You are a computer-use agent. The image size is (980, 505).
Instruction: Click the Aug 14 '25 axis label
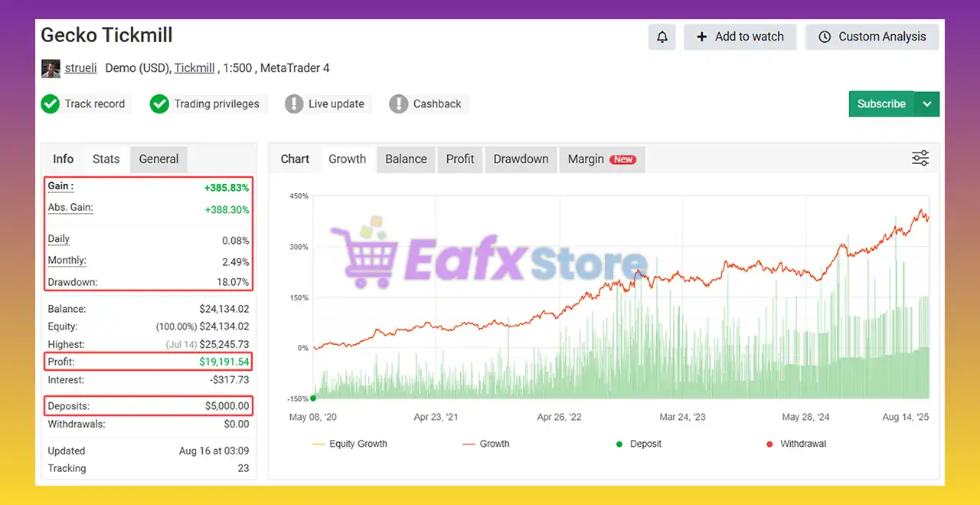click(x=904, y=417)
